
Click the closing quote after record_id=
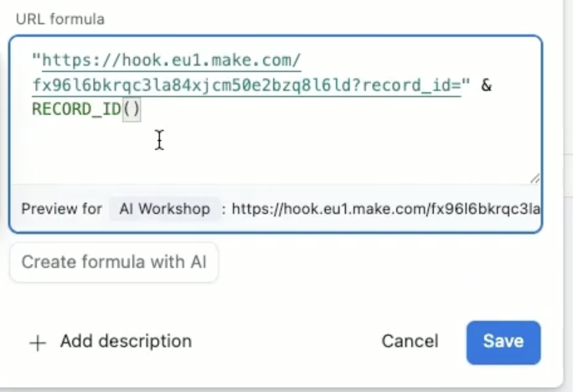tap(466, 85)
